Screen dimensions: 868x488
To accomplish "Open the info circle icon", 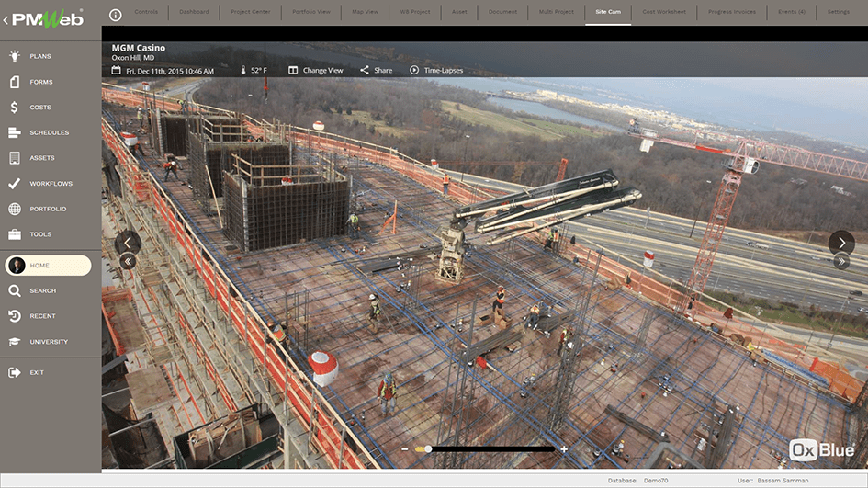I will [x=115, y=15].
